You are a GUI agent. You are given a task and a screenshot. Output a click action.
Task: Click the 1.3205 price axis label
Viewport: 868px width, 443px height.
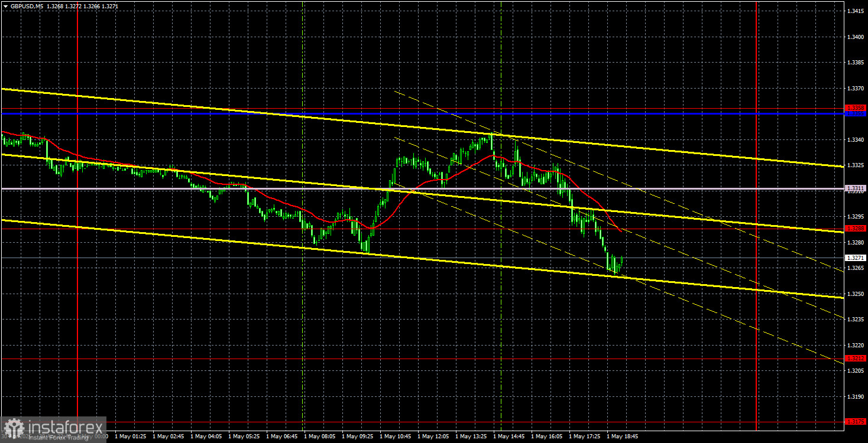(x=856, y=371)
